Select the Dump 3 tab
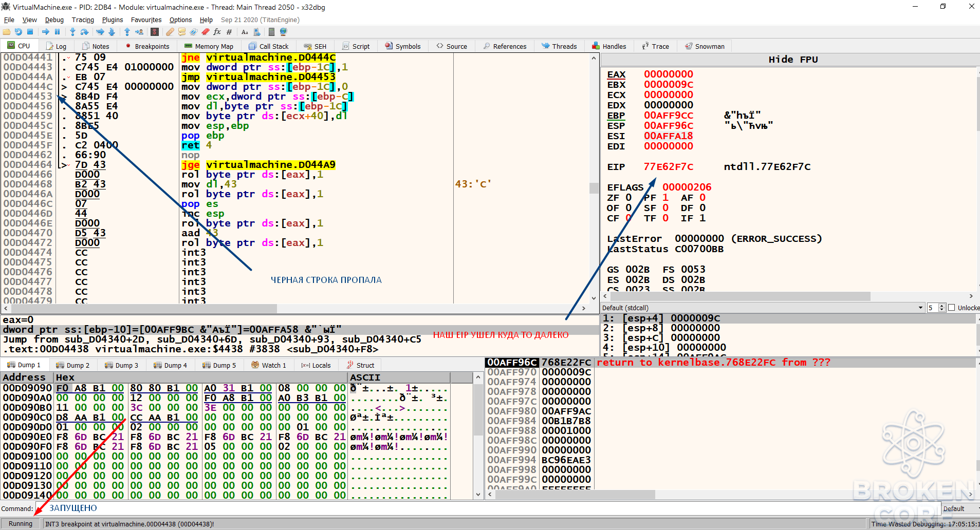Image resolution: width=980 pixels, height=530 pixels. coord(121,365)
